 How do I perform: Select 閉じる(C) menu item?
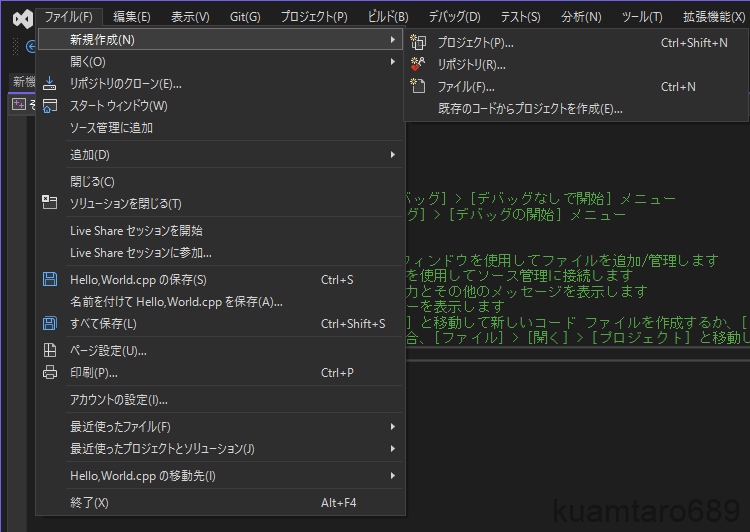click(x=220, y=181)
